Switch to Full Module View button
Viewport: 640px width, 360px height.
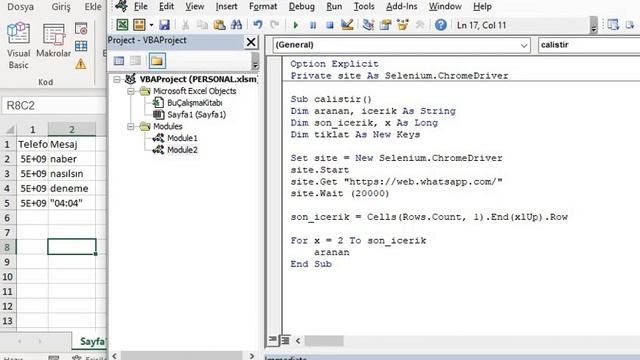[285, 340]
